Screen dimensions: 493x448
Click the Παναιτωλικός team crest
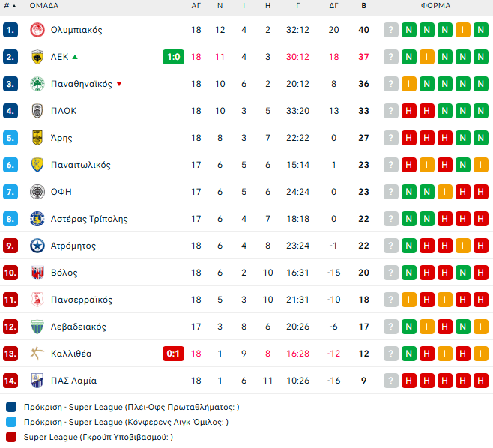pos(37,165)
